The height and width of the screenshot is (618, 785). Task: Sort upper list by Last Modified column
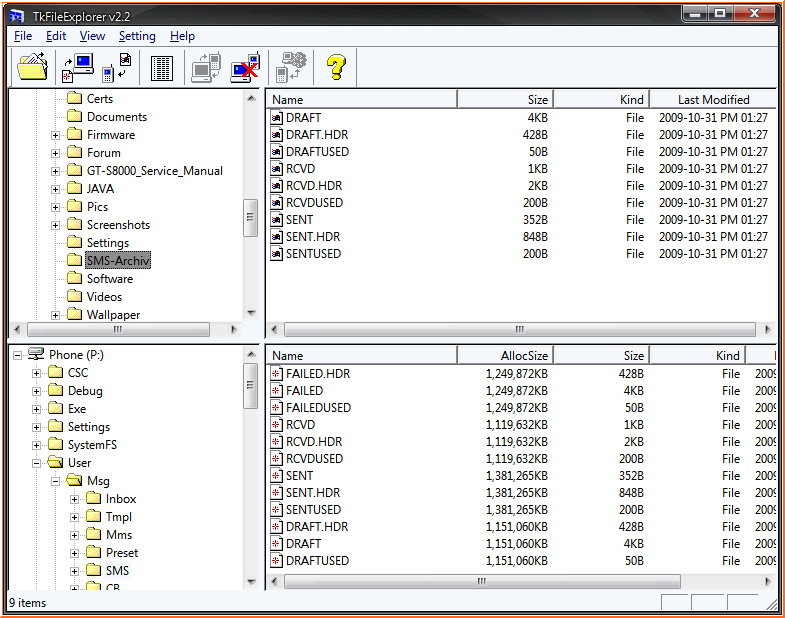(713, 100)
